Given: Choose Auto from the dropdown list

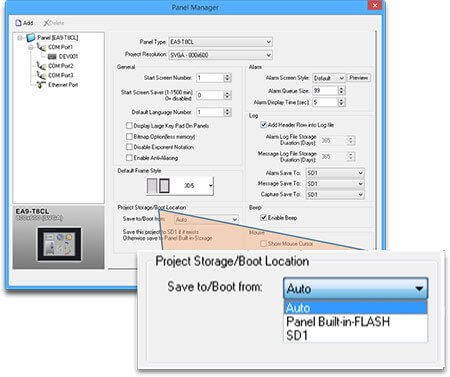Looking at the screenshot, I should tap(355, 308).
